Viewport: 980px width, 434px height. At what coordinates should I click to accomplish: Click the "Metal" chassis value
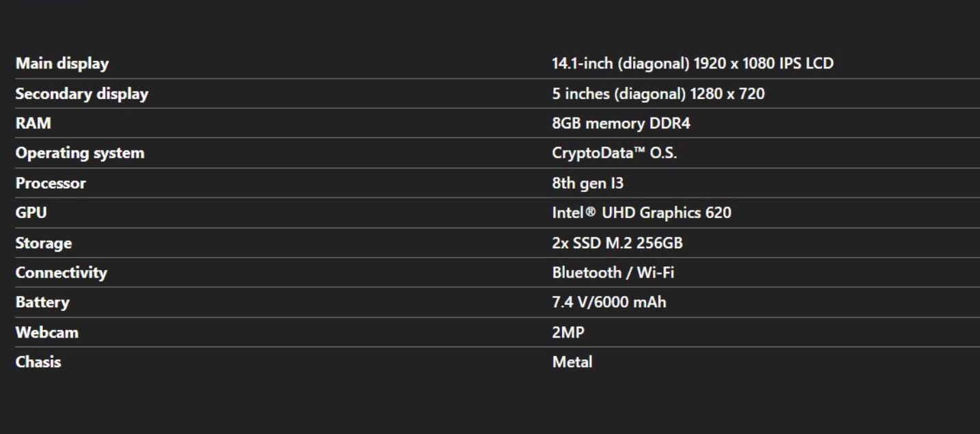click(x=572, y=362)
